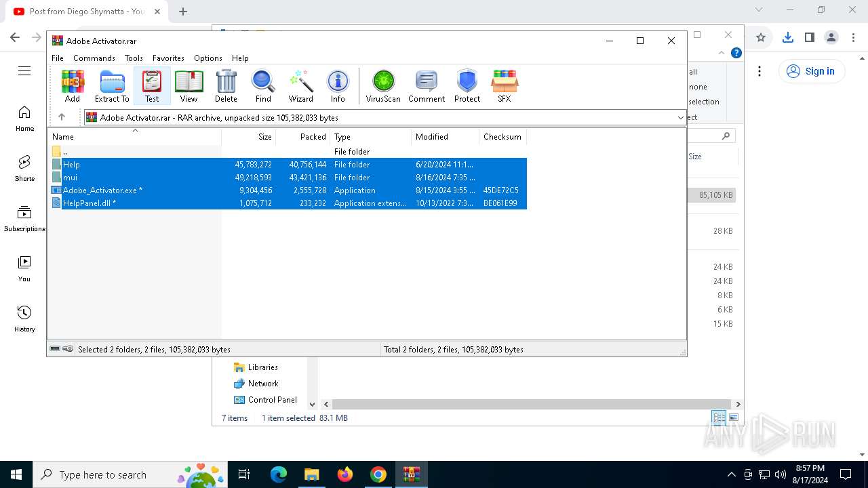Click the SFX toolbar icon

click(x=505, y=86)
